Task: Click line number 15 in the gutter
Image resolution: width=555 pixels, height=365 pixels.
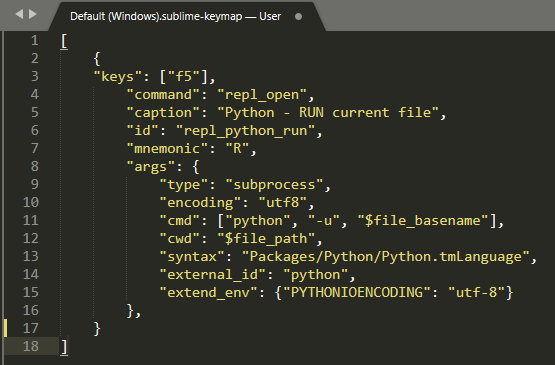Action: tap(31, 292)
